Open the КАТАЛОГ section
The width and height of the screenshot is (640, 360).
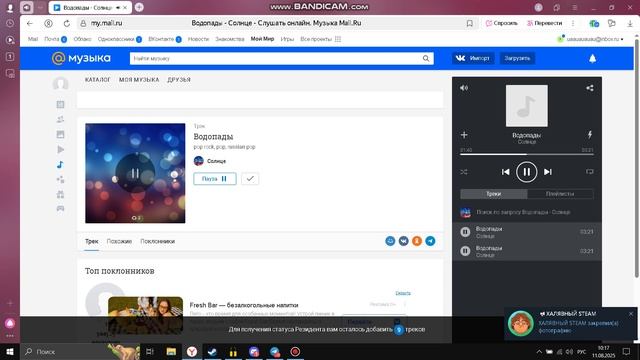tap(98, 80)
